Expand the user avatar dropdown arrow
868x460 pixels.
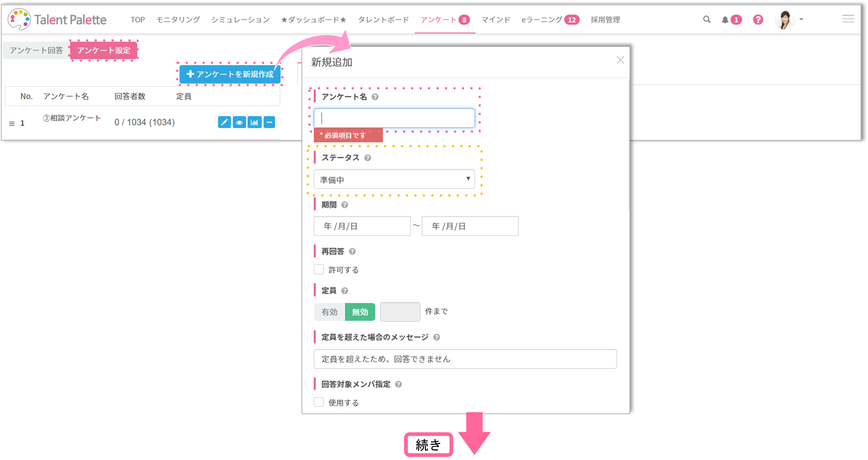coord(801,20)
